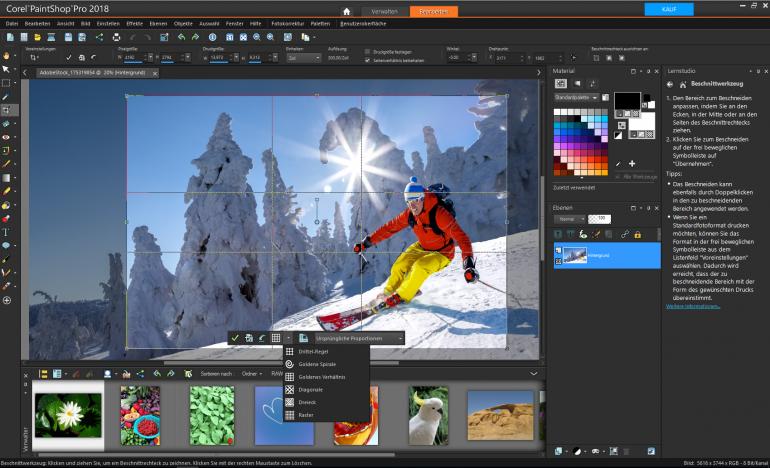Select the Pan hand tool
The height and width of the screenshot is (468, 770).
pyautogui.click(x=6, y=56)
